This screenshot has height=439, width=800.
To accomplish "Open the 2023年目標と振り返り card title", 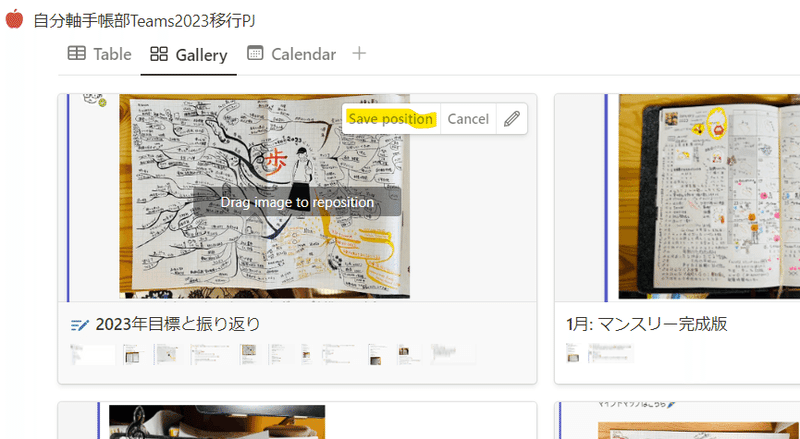I will pos(178,324).
